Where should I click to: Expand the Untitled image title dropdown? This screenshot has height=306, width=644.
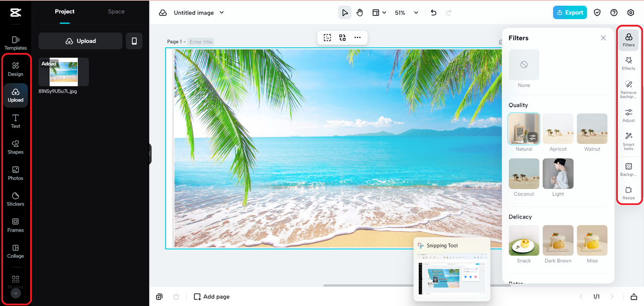pyautogui.click(x=222, y=13)
